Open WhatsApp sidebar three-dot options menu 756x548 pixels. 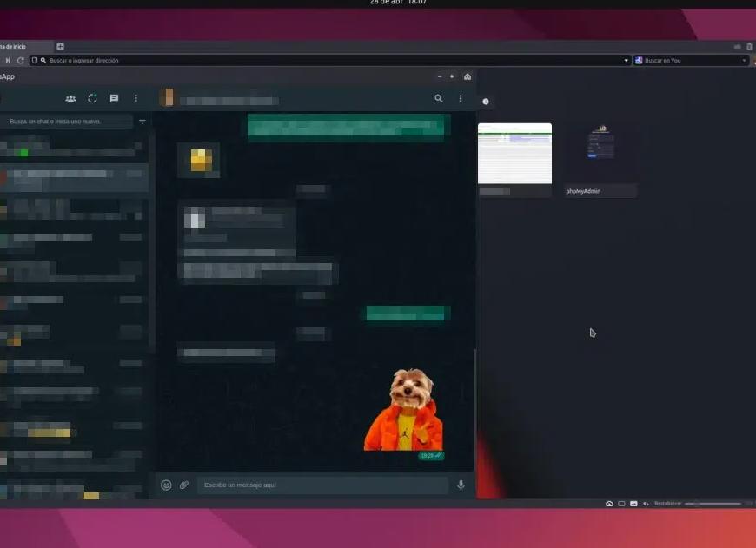point(136,98)
